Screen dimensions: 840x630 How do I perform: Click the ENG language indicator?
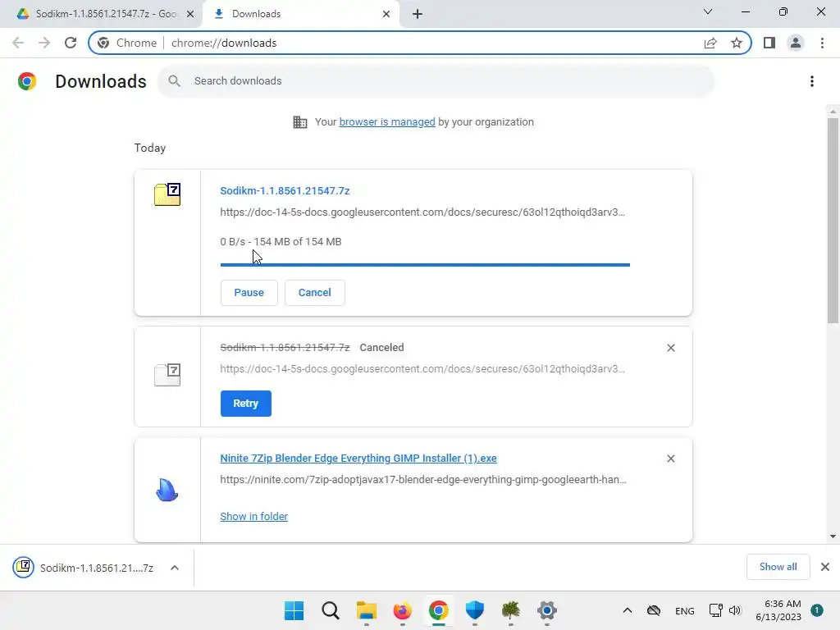point(685,610)
